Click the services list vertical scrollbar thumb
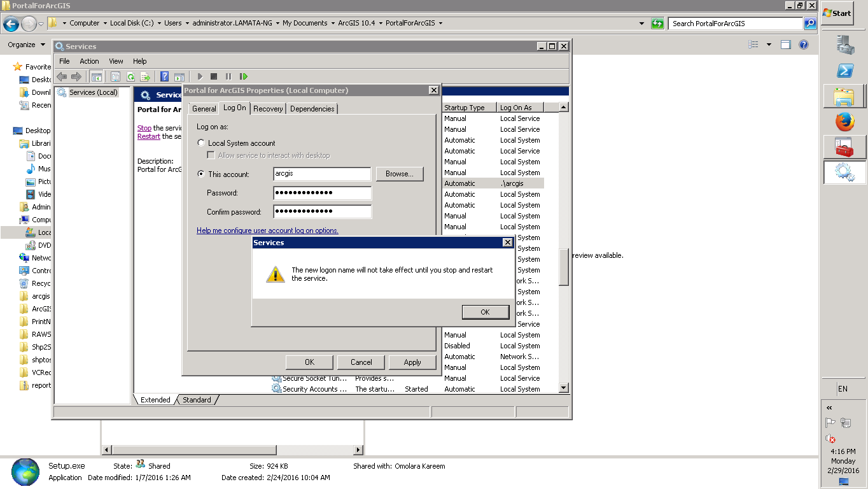The image size is (868, 489). coord(564,267)
